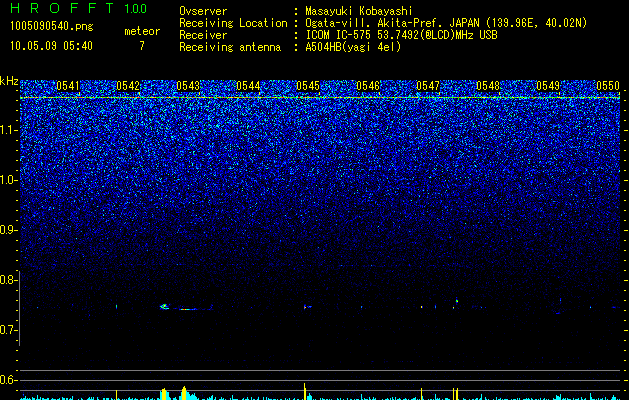Image resolution: width=629 pixels, height=400 pixels.
Task: Click the 0545 time marker
Action: [x=308, y=85]
